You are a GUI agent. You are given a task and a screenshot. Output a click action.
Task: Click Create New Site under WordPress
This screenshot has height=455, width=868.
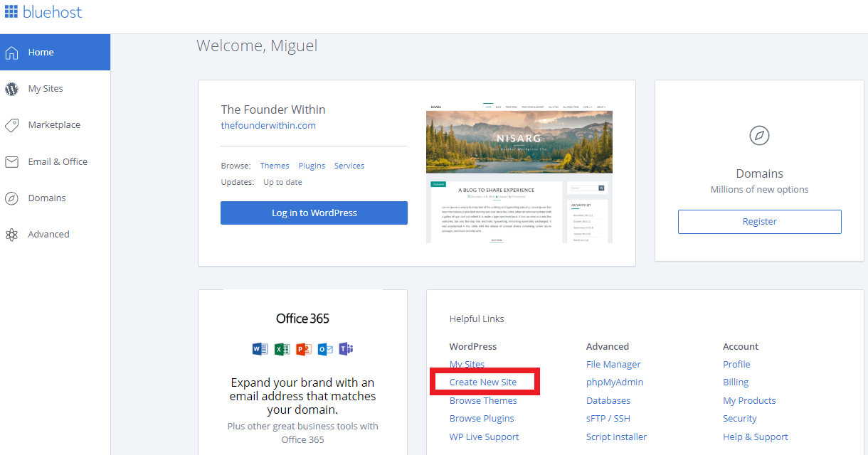tap(485, 382)
